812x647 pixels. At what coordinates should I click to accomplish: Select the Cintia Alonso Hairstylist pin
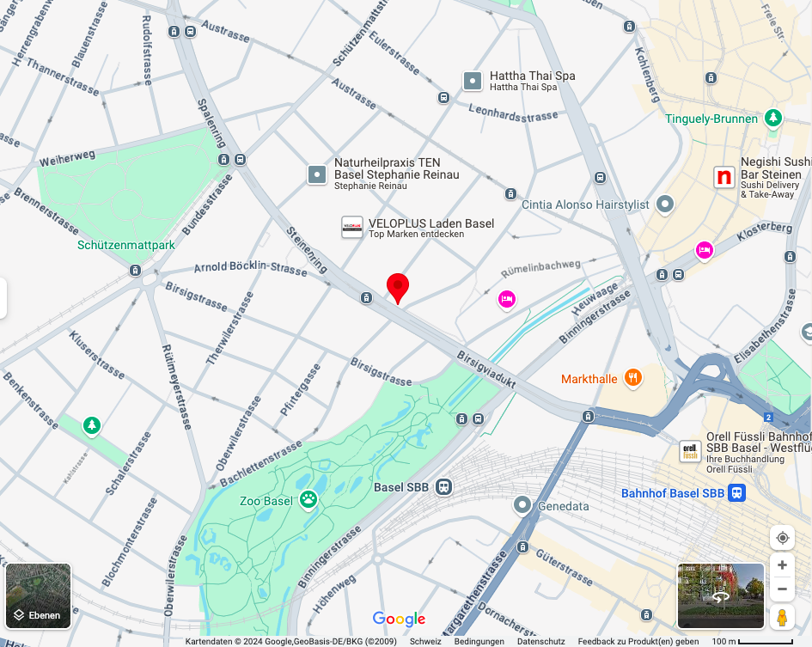[665, 204]
